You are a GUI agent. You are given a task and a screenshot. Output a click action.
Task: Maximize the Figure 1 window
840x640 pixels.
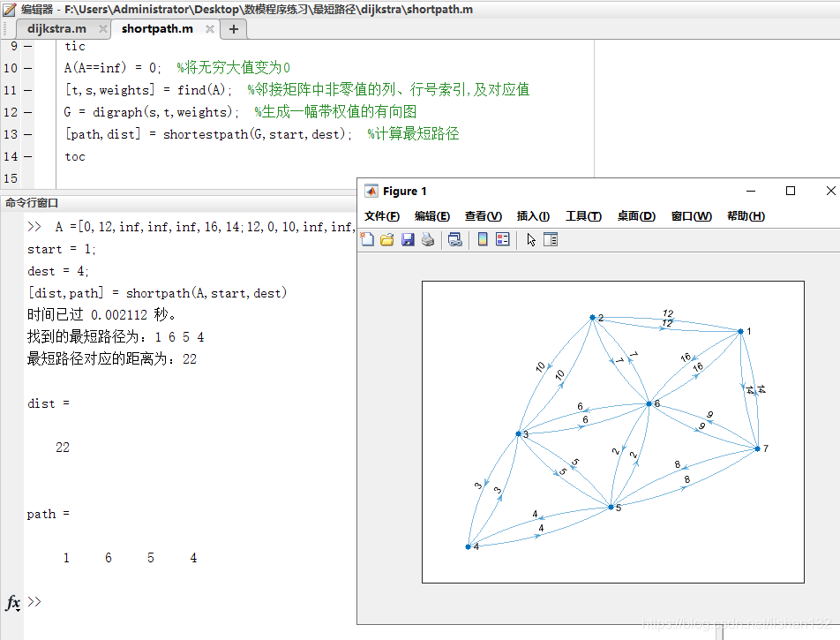coord(791,191)
